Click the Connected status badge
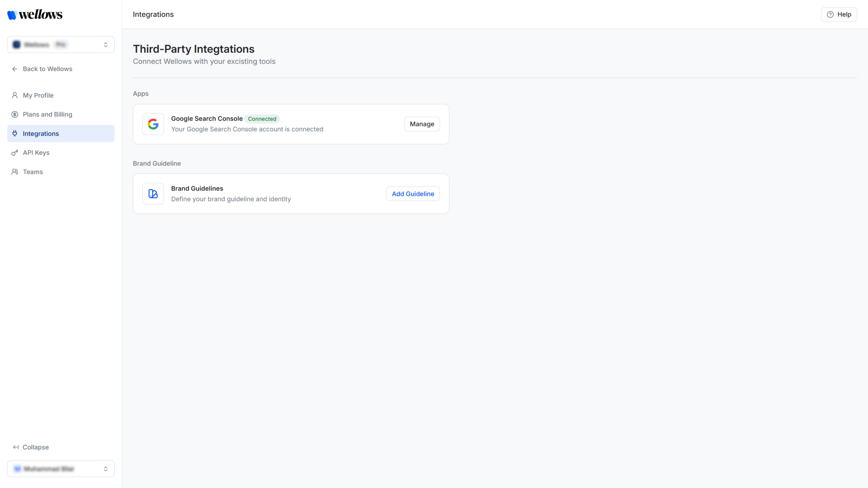 coord(262,119)
